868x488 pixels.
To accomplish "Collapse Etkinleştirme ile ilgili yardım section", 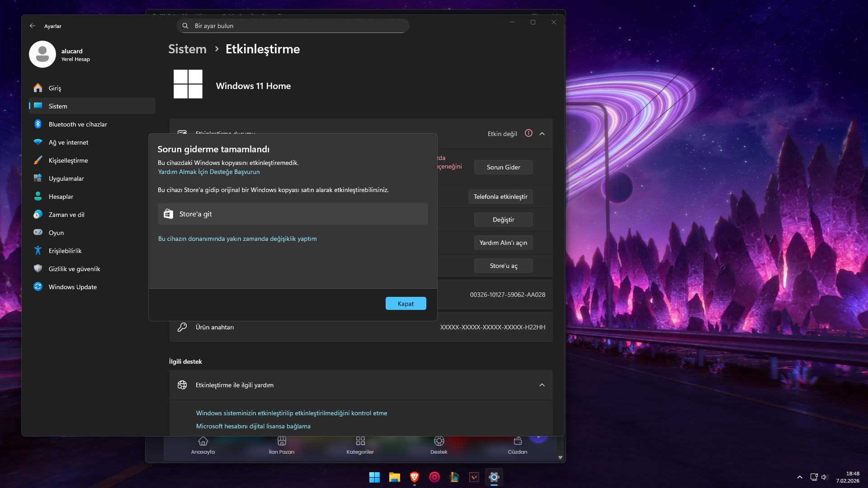I will (542, 385).
